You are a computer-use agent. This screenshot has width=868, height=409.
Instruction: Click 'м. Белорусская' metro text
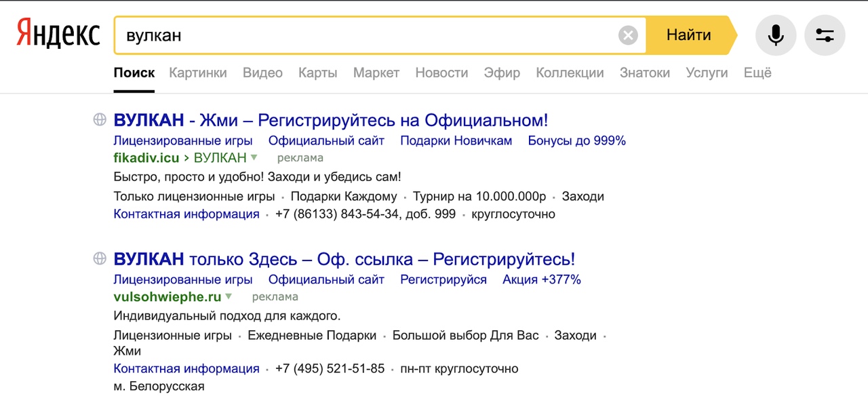click(159, 387)
